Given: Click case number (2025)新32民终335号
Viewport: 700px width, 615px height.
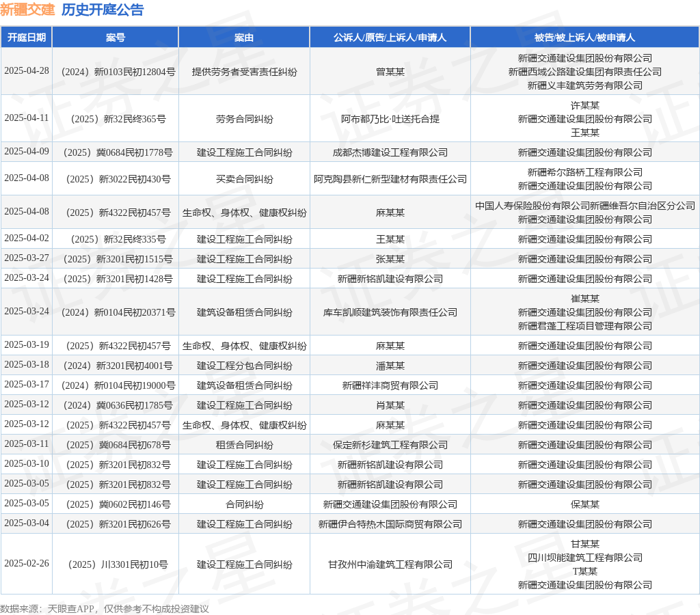Looking at the screenshot, I should 118,239.
